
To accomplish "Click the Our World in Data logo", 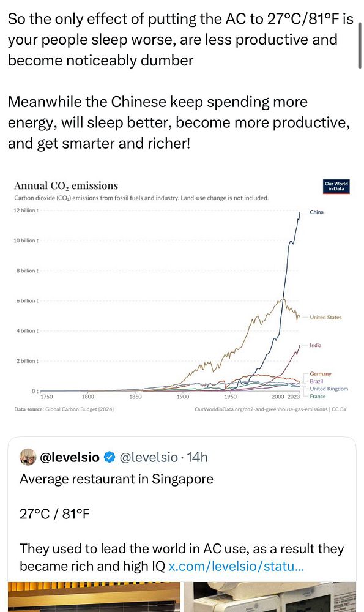I will [336, 187].
